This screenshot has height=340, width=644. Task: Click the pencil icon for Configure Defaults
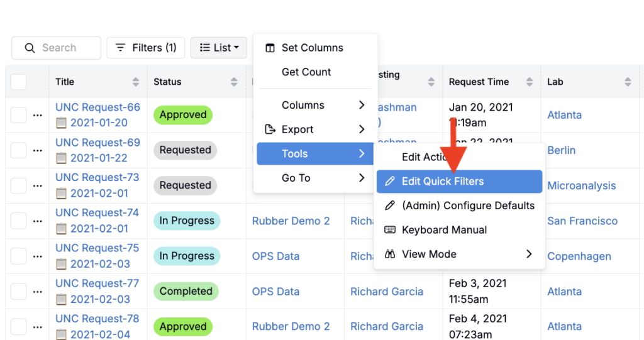pos(390,206)
